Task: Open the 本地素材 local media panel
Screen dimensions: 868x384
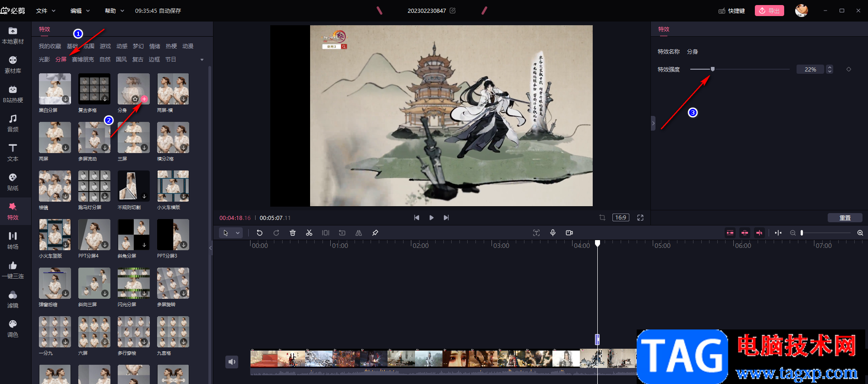Action: coord(13,36)
